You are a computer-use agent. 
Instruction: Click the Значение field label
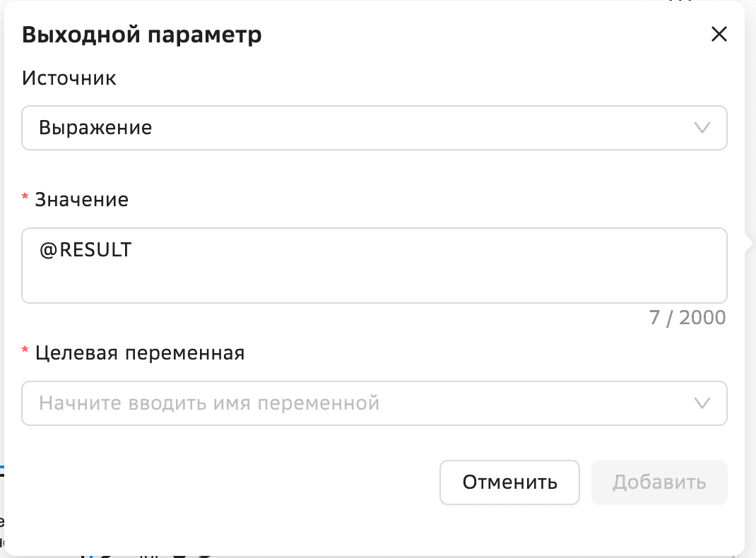(82, 199)
